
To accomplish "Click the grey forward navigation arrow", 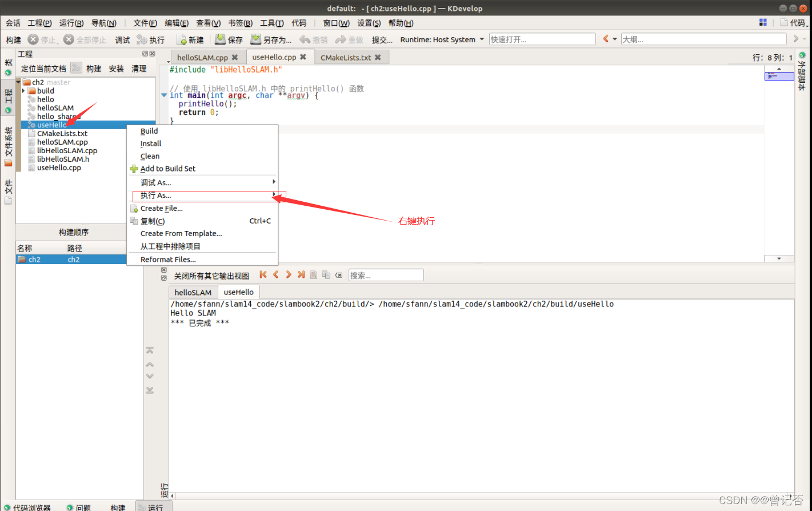I will coord(795,39).
